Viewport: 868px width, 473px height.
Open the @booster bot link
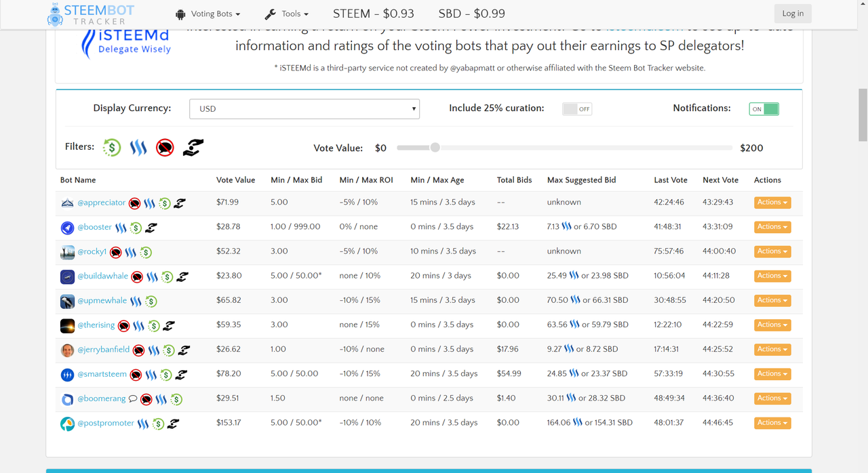coord(94,227)
